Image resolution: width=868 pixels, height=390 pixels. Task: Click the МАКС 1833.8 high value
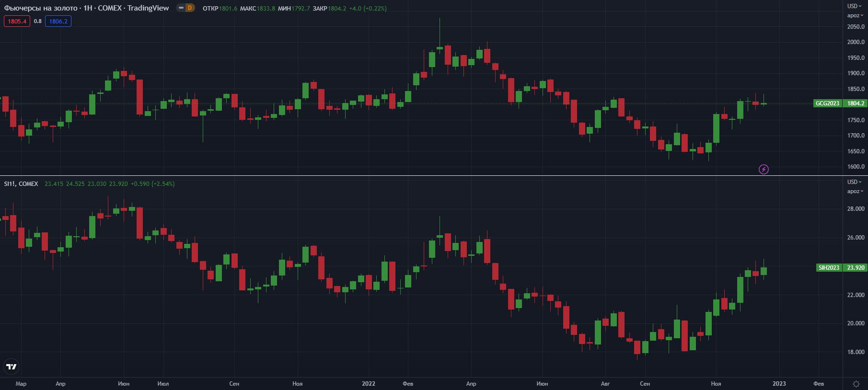(x=257, y=8)
